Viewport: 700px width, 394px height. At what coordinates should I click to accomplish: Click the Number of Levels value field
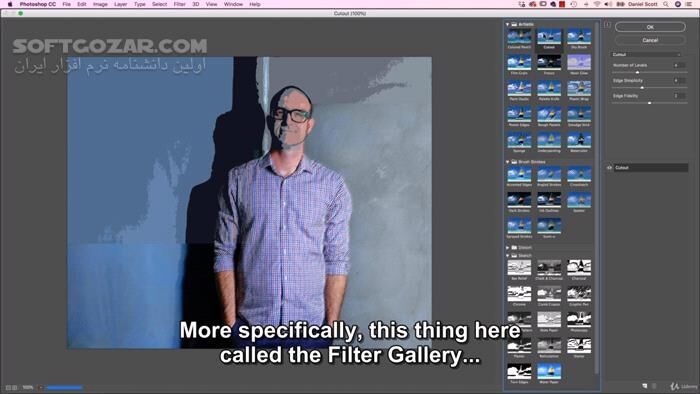pos(679,65)
